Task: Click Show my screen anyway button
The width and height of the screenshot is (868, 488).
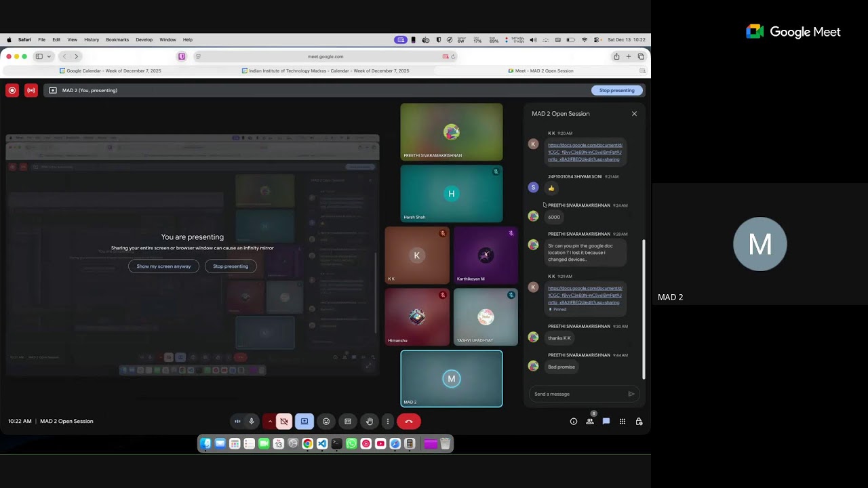Action: (163, 266)
